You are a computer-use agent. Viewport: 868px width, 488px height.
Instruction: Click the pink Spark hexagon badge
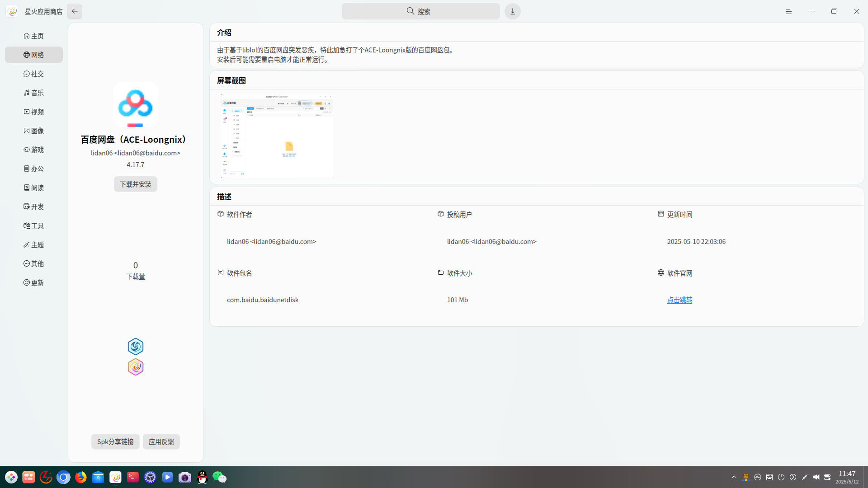136,367
